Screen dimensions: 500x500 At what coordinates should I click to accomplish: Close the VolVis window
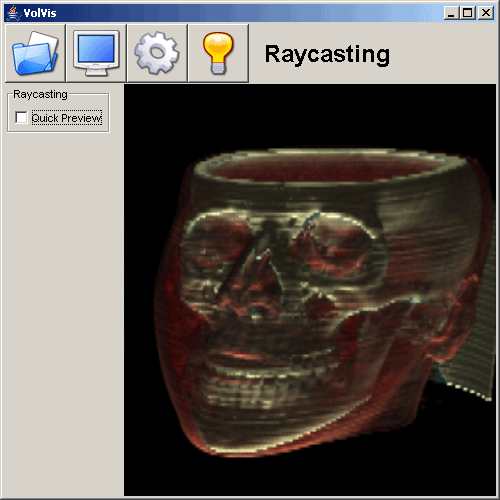point(486,13)
